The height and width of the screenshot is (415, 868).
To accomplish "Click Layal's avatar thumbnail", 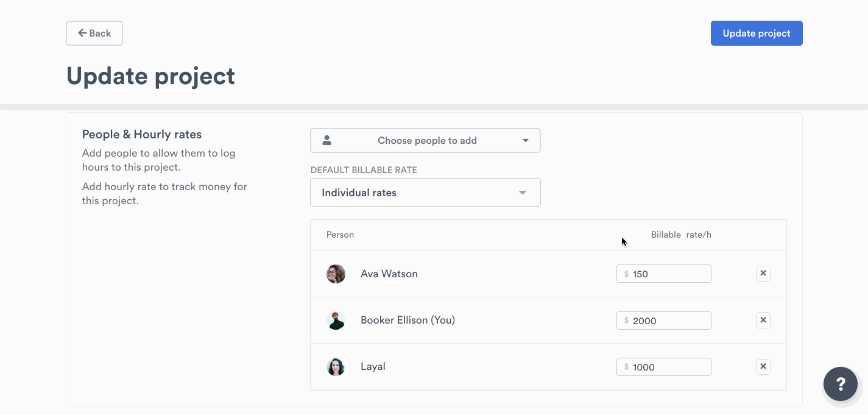I will 336,366.
